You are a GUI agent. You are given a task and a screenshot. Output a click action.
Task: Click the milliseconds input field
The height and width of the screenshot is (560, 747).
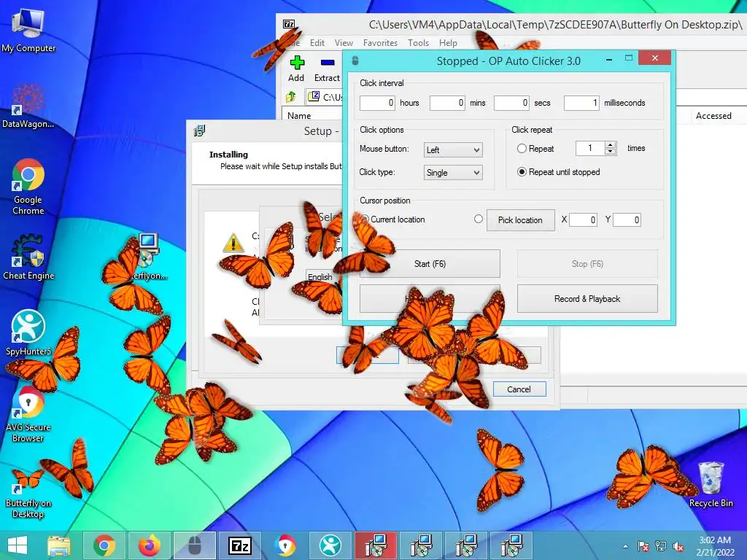point(581,103)
